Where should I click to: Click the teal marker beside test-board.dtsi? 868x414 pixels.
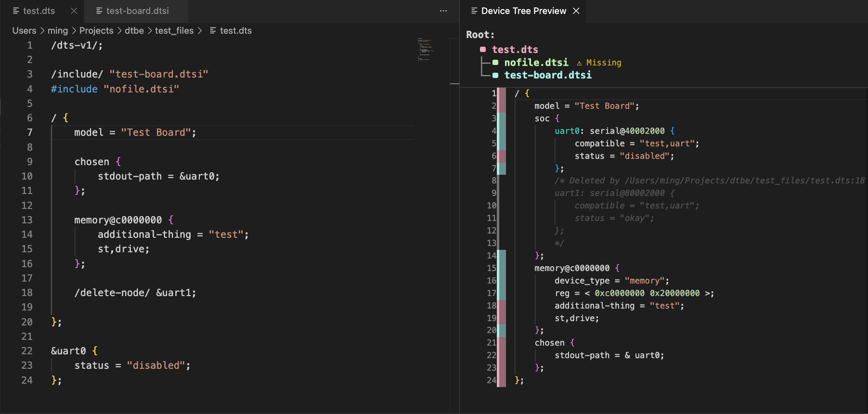tap(495, 75)
